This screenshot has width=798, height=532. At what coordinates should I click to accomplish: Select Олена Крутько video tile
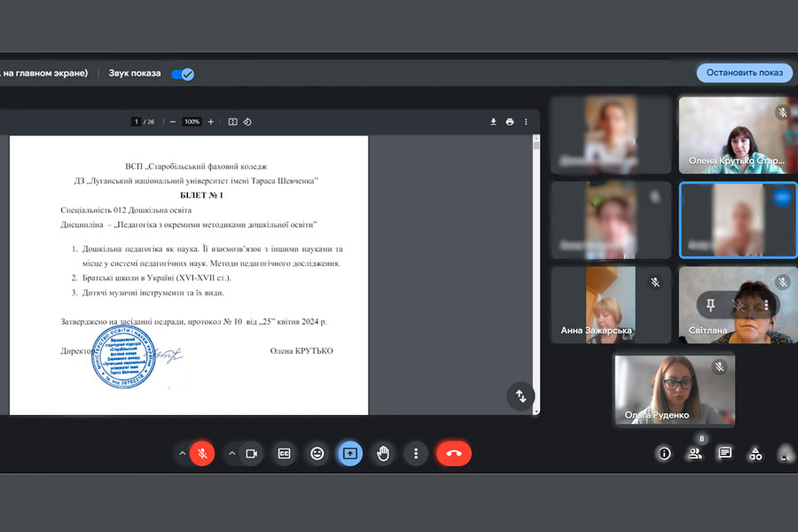tap(738, 135)
